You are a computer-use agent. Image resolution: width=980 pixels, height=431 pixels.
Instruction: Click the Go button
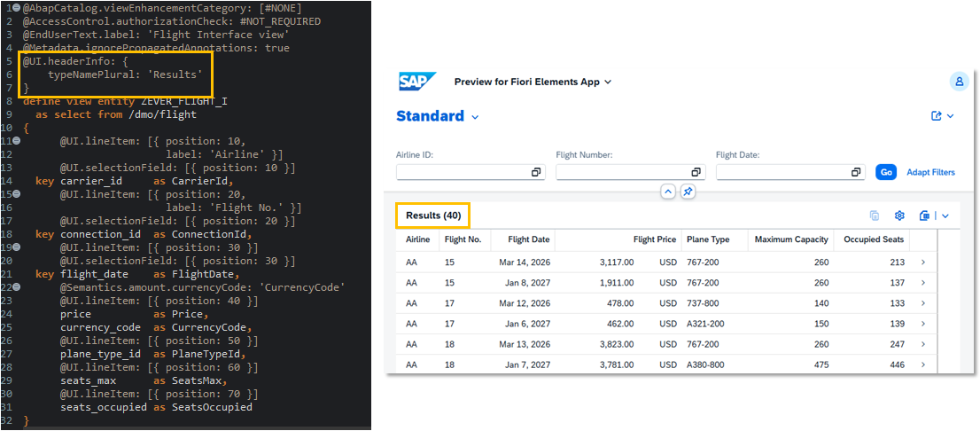(x=885, y=172)
